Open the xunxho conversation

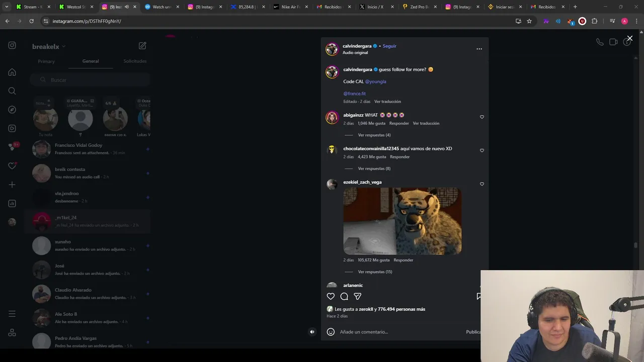tap(88, 245)
